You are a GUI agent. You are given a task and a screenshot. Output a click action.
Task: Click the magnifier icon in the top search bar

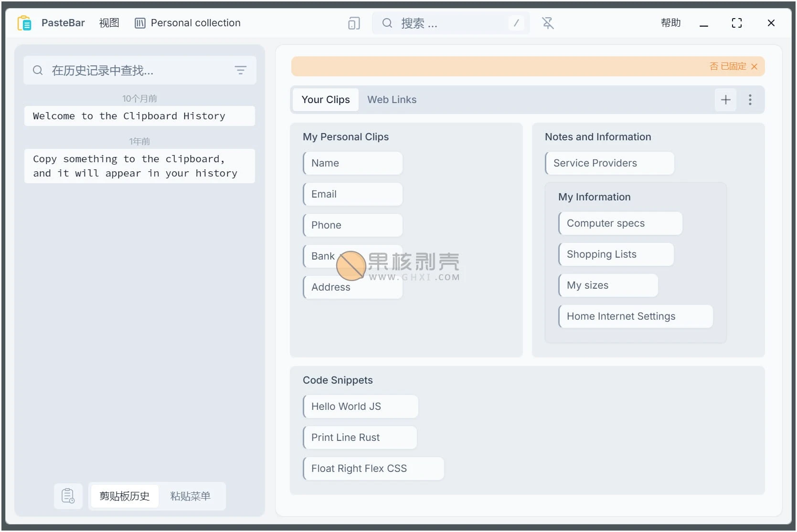point(387,23)
